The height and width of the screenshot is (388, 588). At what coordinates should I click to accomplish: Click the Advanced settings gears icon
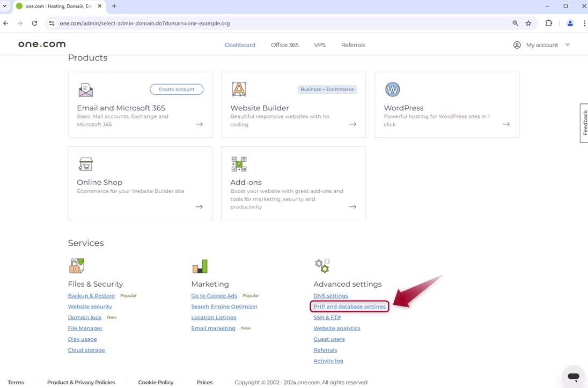coord(322,265)
